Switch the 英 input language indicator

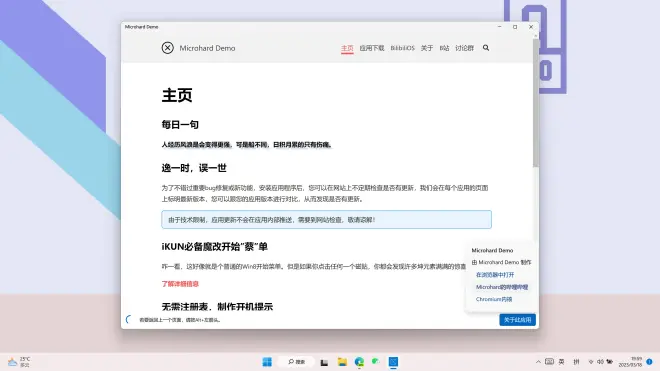[562, 362]
